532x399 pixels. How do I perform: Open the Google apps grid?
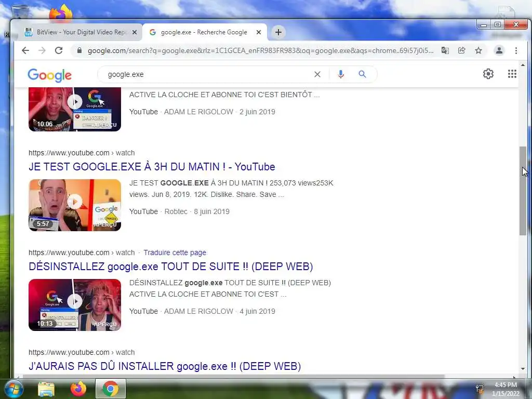[x=512, y=74]
